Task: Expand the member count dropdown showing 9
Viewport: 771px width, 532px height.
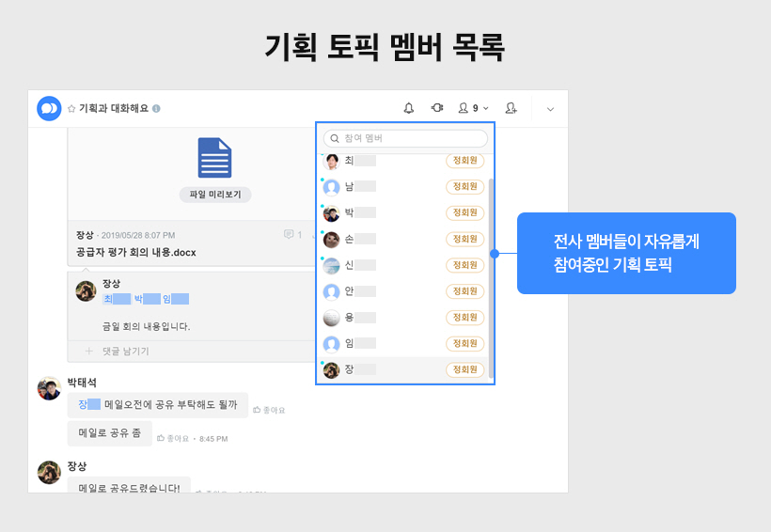Action: (473, 108)
